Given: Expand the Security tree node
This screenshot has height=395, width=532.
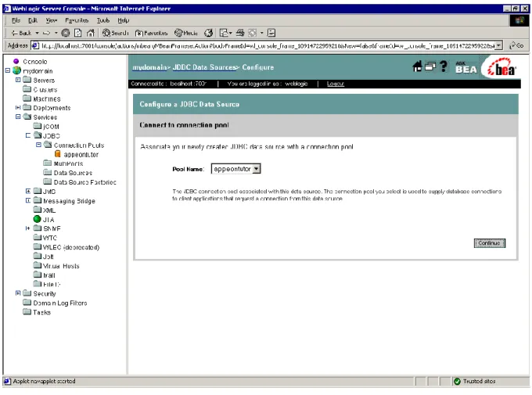Looking at the screenshot, I should [18, 293].
